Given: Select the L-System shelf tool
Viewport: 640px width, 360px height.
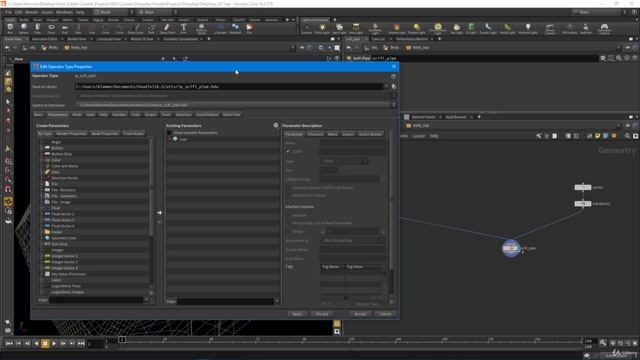Looking at the screenshot, I should [220, 28].
